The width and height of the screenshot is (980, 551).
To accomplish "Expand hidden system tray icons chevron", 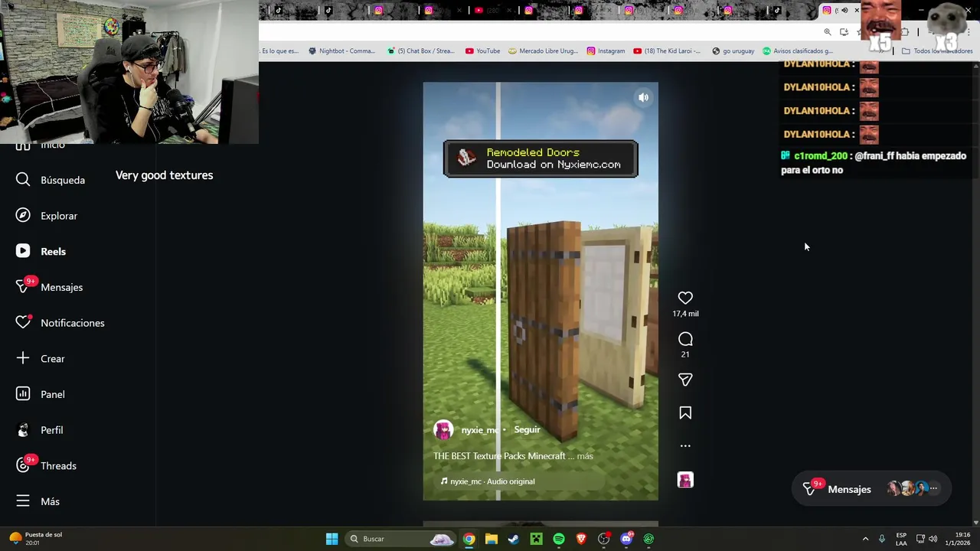I will pos(865,539).
